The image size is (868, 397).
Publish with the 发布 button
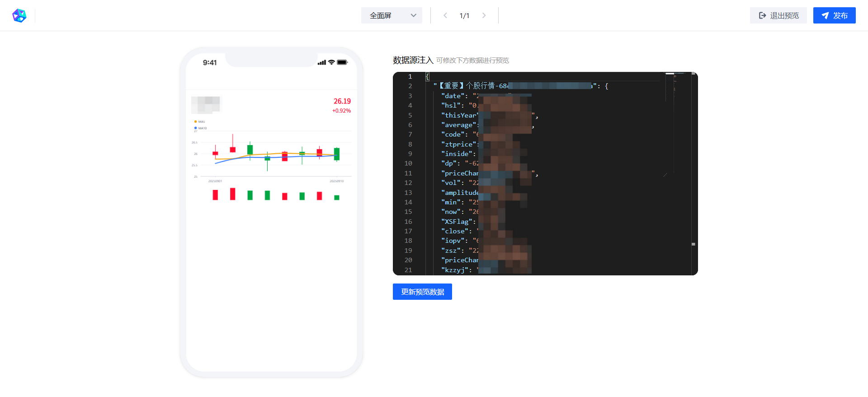click(835, 15)
